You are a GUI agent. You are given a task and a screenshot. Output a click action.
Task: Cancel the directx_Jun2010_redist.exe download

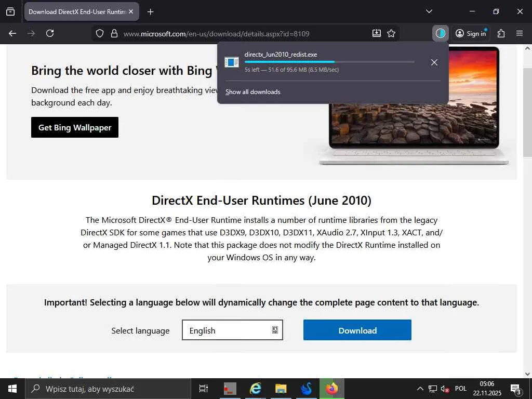click(x=434, y=62)
